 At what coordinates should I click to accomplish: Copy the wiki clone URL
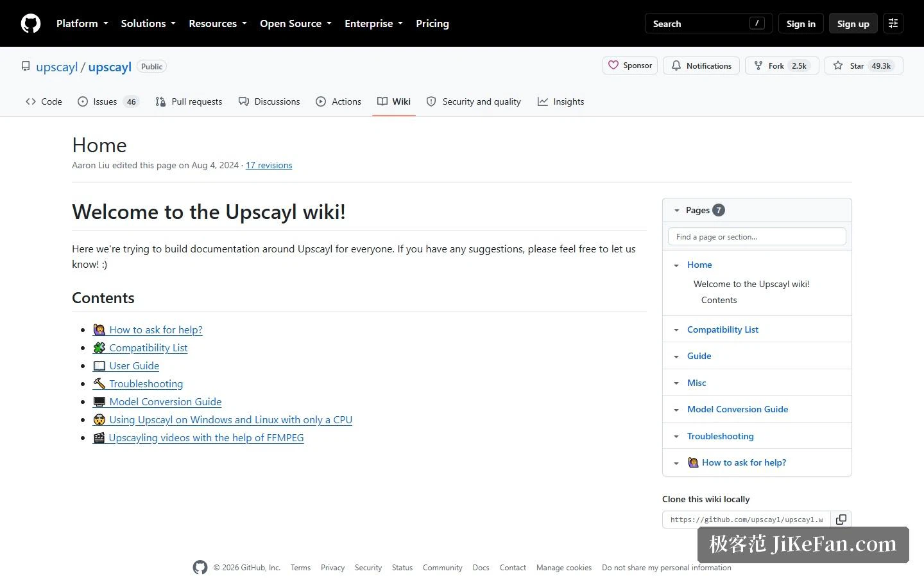(841, 520)
